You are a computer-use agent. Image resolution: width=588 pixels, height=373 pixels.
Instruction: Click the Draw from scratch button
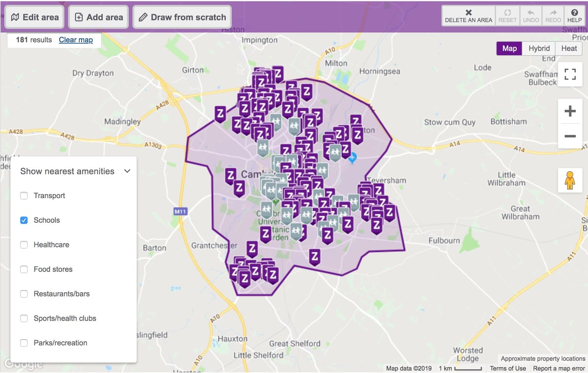182,17
